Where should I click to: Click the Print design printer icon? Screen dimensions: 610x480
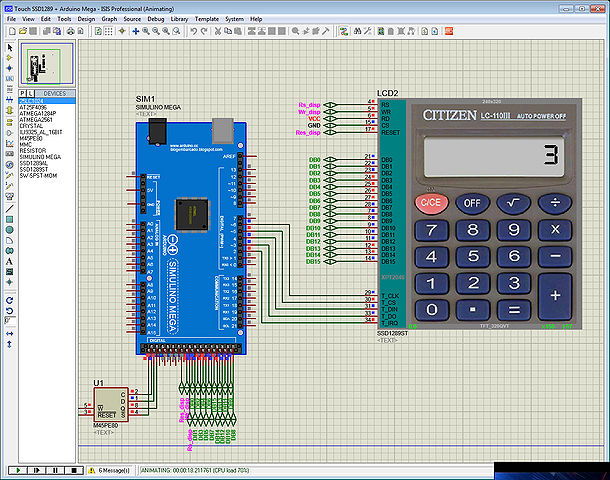point(70,32)
